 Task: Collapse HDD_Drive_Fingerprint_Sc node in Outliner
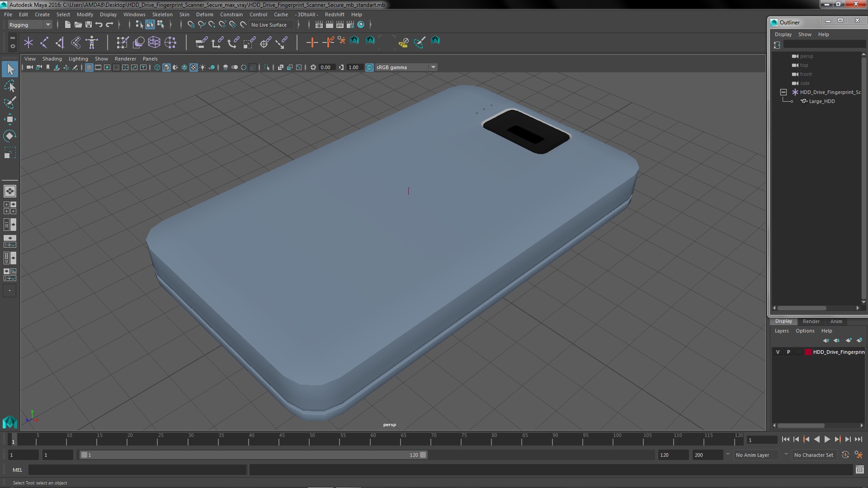click(x=783, y=92)
